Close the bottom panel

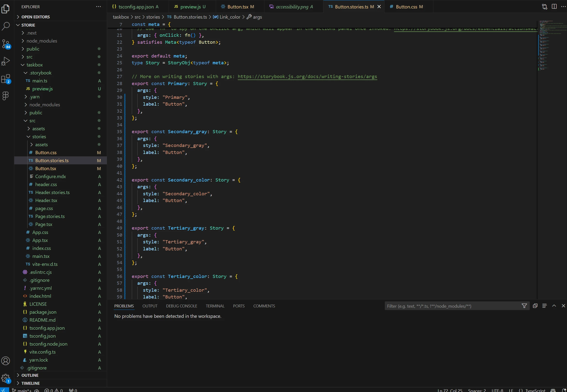click(x=563, y=306)
